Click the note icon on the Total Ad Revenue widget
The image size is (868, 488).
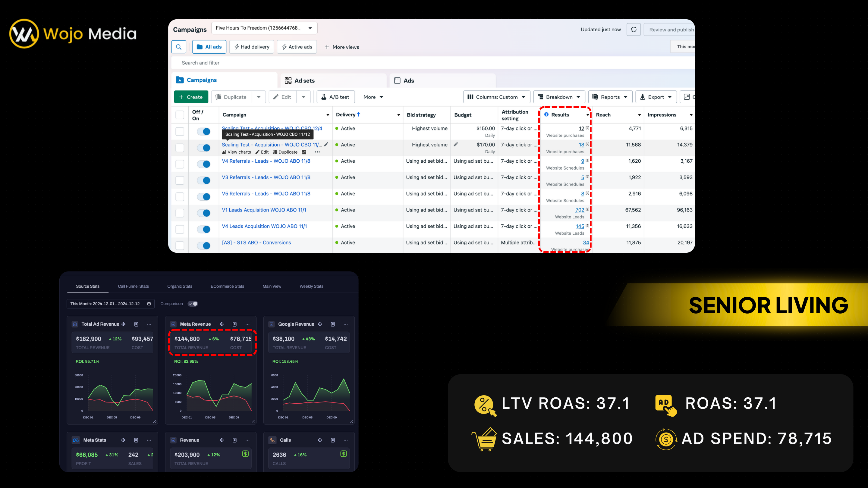pos(136,324)
